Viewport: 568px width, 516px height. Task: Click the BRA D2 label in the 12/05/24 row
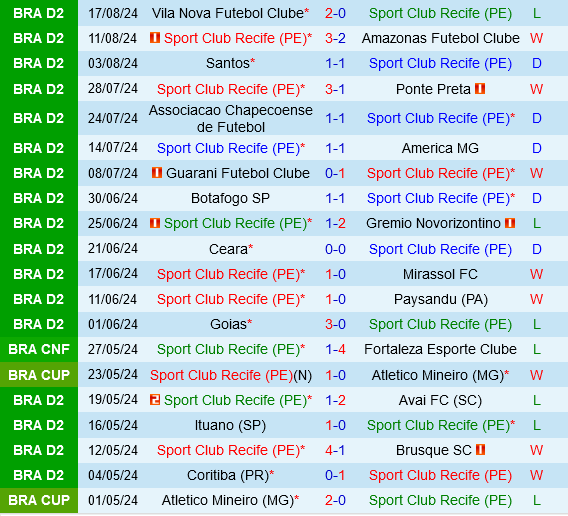click(x=39, y=450)
